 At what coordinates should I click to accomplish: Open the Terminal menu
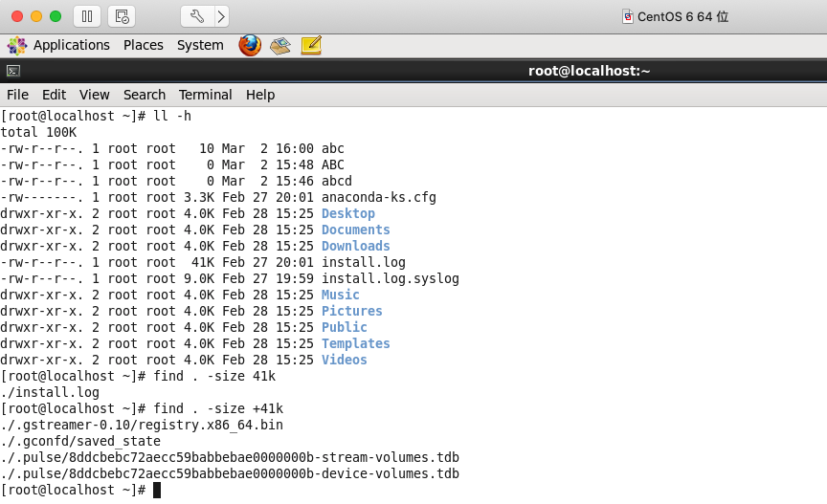[x=205, y=95]
